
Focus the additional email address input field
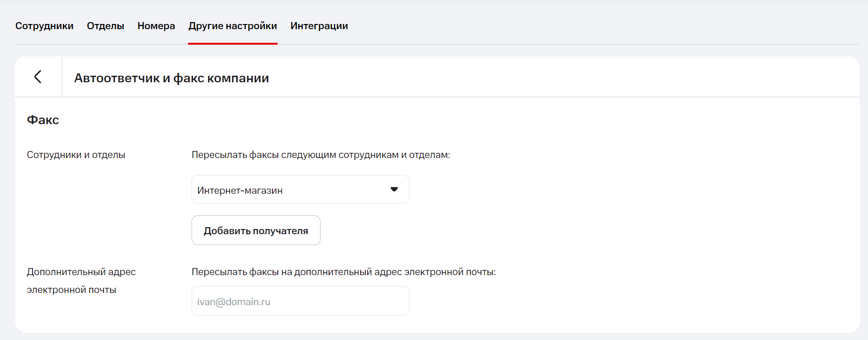330,301
